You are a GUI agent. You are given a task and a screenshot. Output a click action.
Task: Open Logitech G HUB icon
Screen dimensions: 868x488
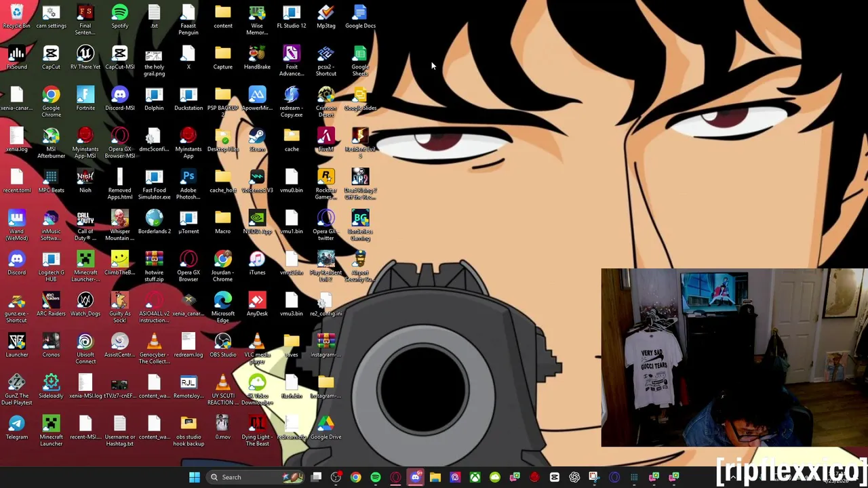click(51, 266)
